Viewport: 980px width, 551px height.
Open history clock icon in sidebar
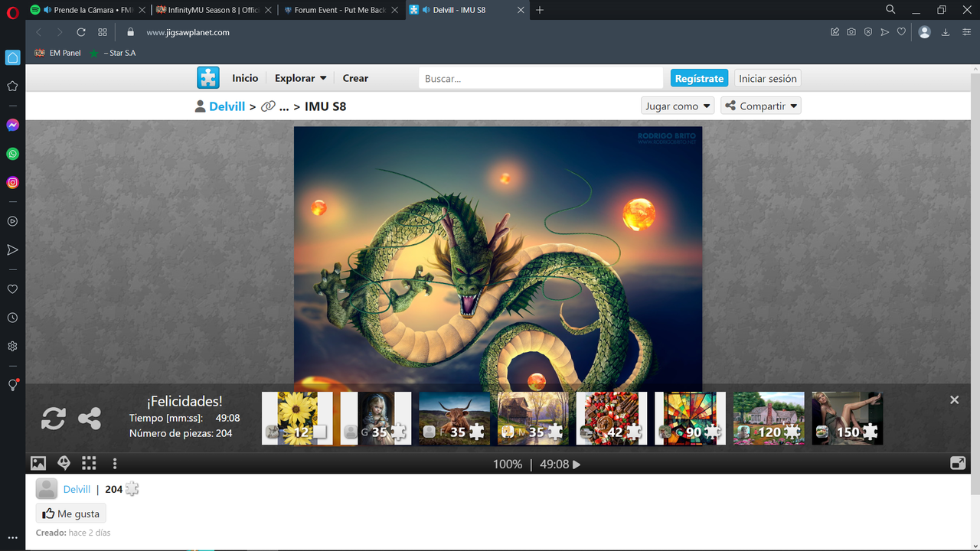(12, 318)
